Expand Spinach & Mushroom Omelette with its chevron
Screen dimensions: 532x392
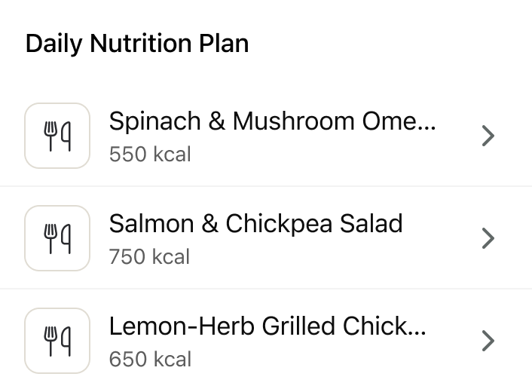[488, 136]
